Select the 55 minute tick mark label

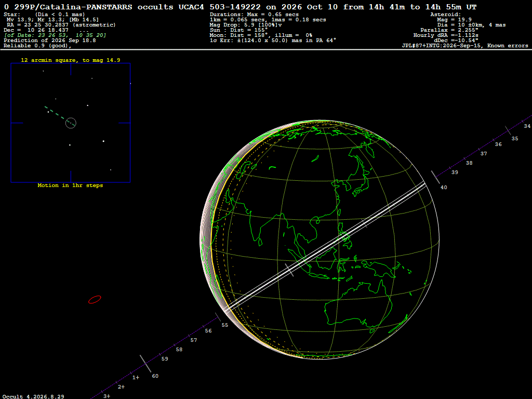tap(225, 325)
